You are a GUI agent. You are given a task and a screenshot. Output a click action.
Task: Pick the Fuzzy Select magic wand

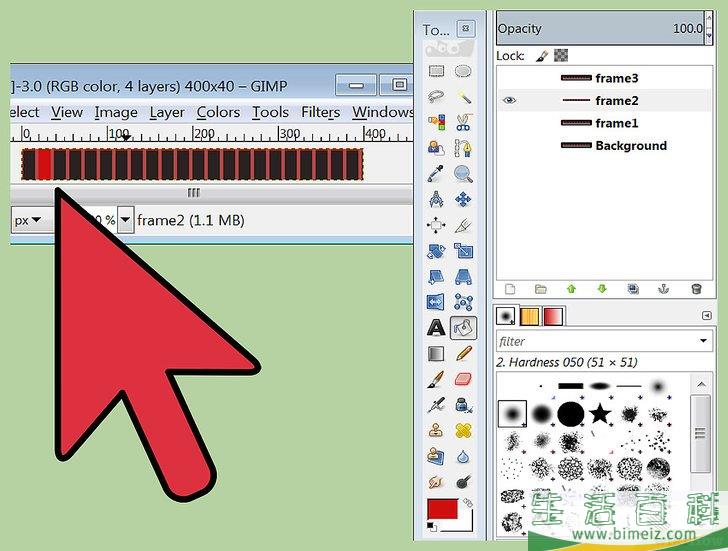463,97
